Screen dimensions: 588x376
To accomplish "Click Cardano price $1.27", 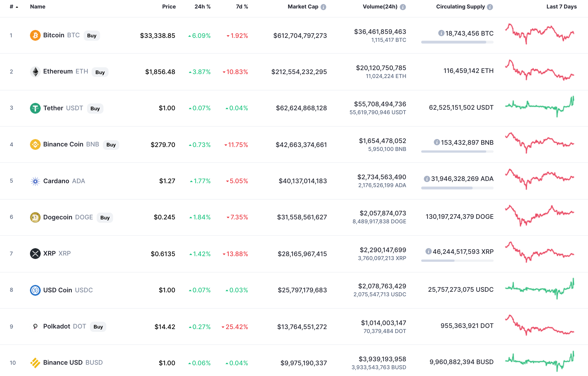I will click(167, 181).
